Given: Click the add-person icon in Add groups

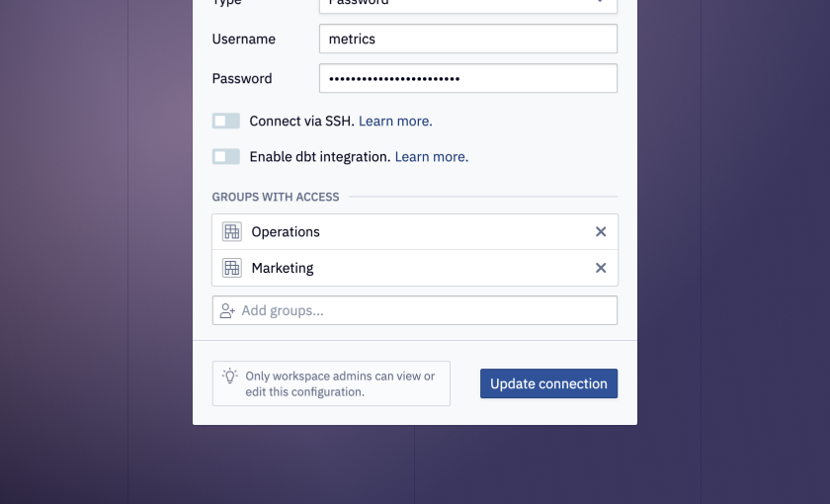Looking at the screenshot, I should pos(227,310).
